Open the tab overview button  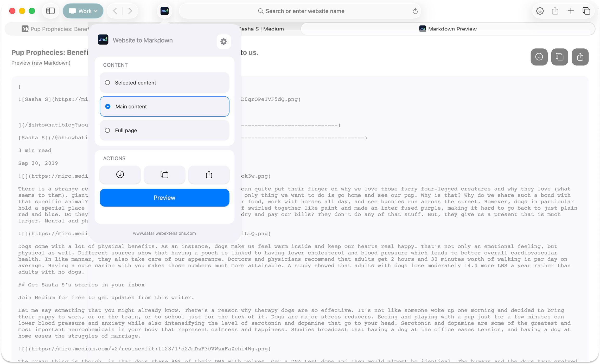pos(586,11)
